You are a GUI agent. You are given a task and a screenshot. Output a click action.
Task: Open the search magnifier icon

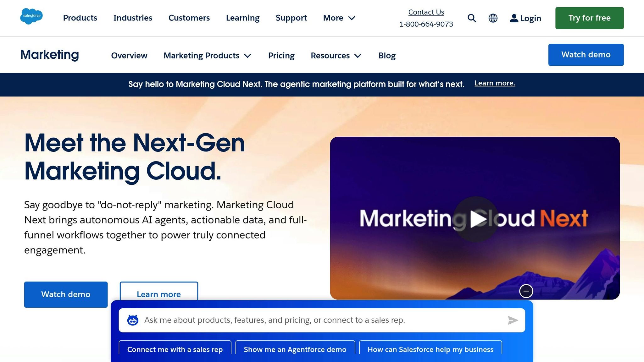click(472, 18)
